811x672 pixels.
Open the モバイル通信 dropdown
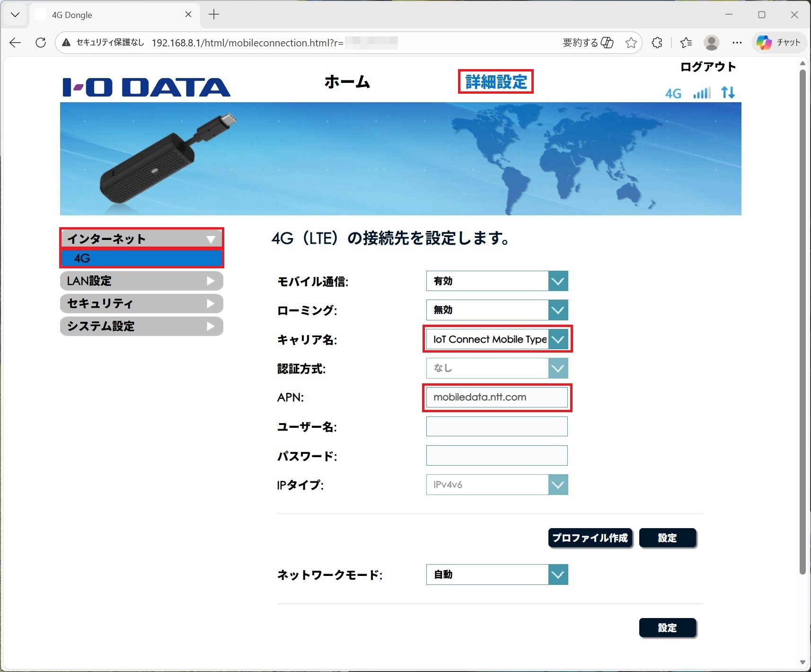pyautogui.click(x=497, y=281)
